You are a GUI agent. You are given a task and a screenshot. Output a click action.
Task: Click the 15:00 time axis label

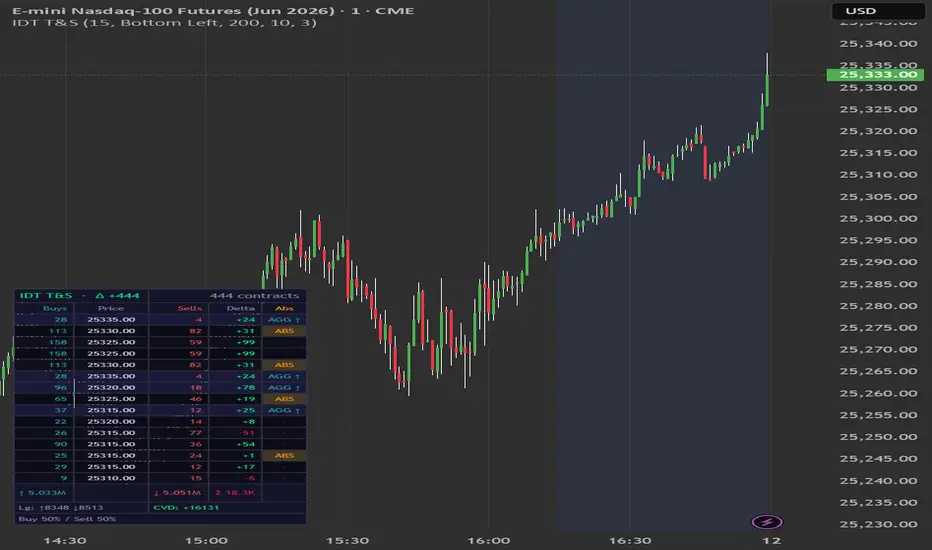[x=206, y=540]
